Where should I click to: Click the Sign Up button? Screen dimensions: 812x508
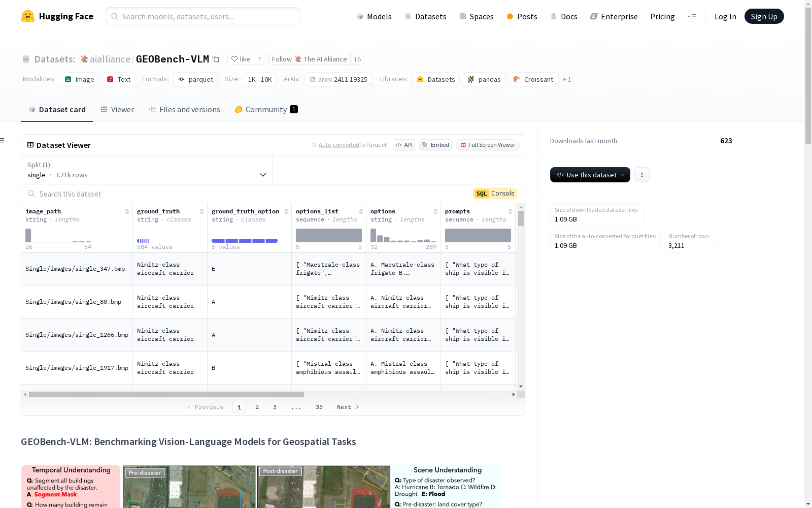764,16
